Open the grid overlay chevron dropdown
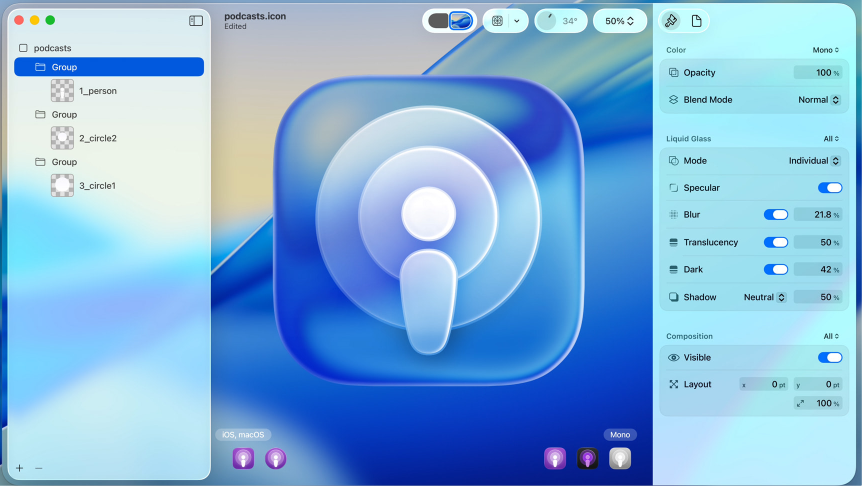The height and width of the screenshot is (486, 862). pos(517,21)
